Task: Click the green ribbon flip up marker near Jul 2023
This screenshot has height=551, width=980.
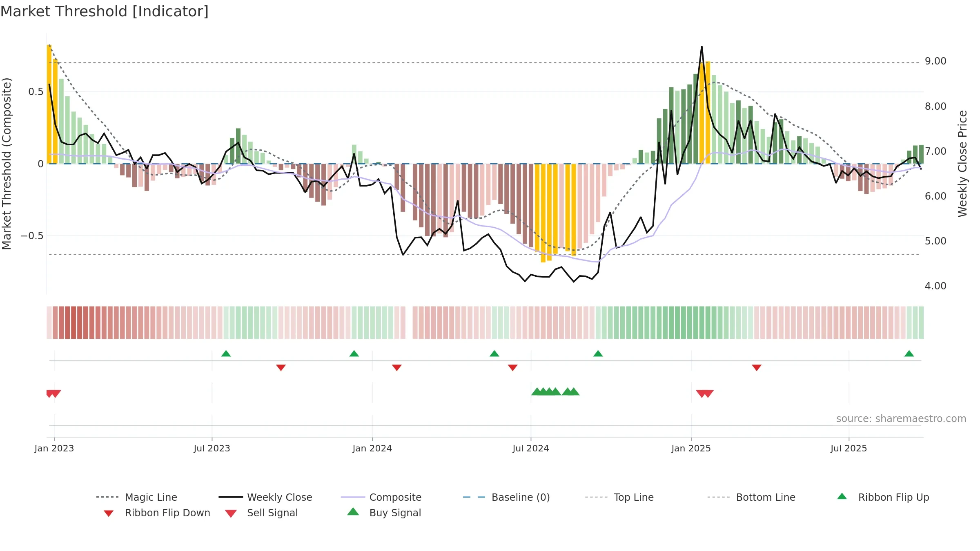Action: (x=226, y=353)
